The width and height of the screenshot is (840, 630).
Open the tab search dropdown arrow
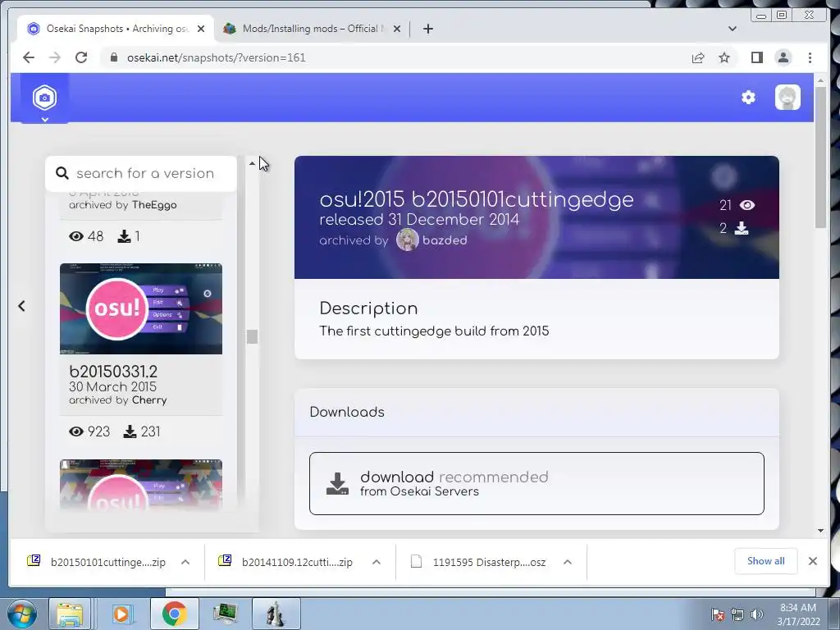pyautogui.click(x=733, y=29)
